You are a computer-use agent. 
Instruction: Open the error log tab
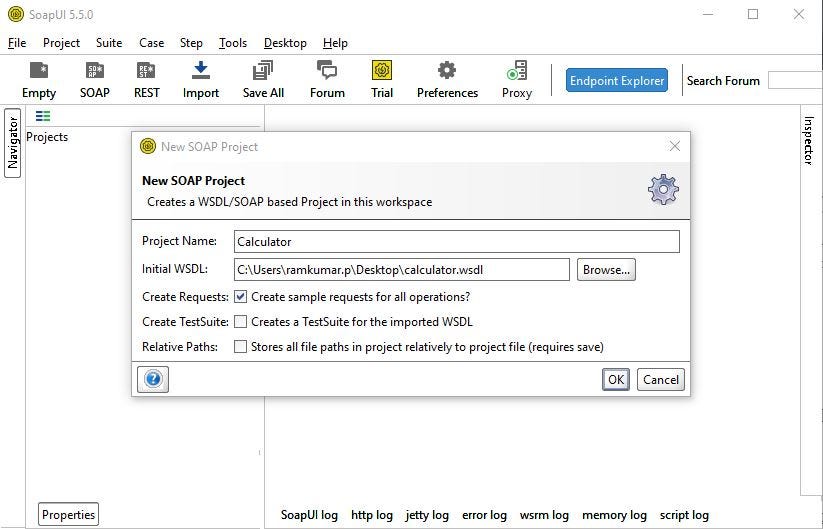point(484,515)
